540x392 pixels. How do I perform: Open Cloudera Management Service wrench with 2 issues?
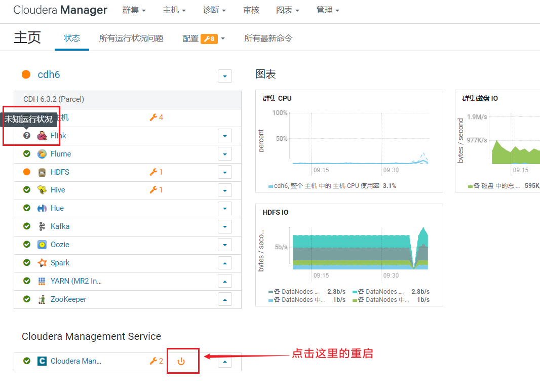157,361
